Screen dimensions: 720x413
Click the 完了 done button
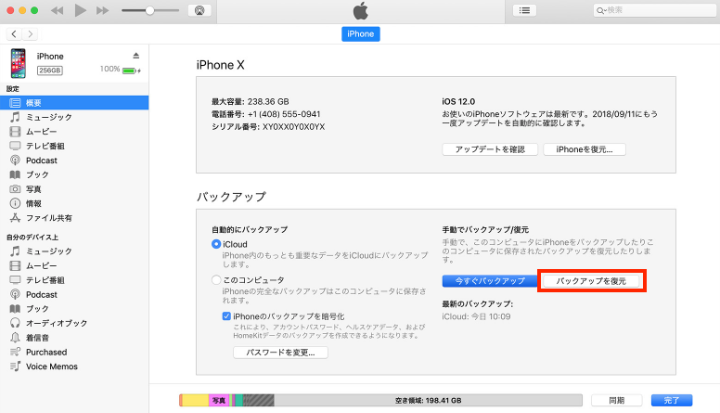pyautogui.click(x=671, y=400)
